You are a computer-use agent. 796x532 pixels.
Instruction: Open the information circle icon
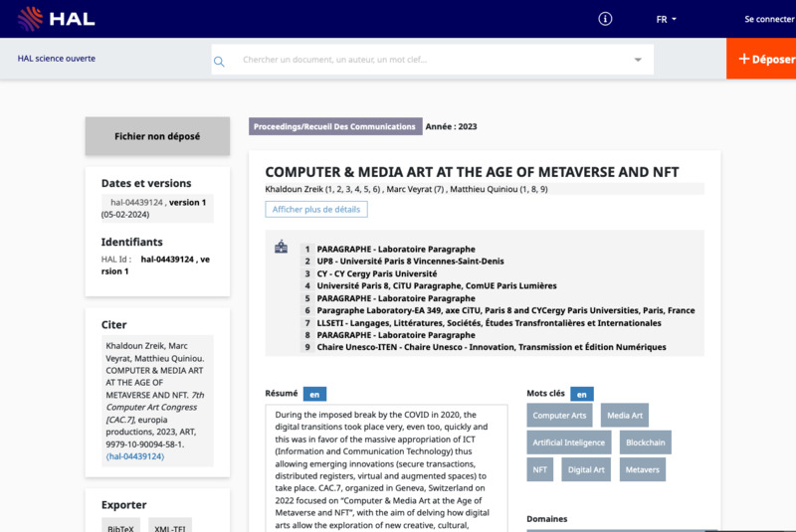click(605, 19)
